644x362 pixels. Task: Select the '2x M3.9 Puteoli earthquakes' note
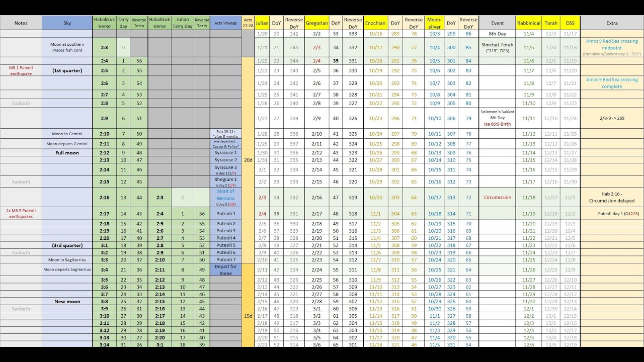(x=21, y=213)
